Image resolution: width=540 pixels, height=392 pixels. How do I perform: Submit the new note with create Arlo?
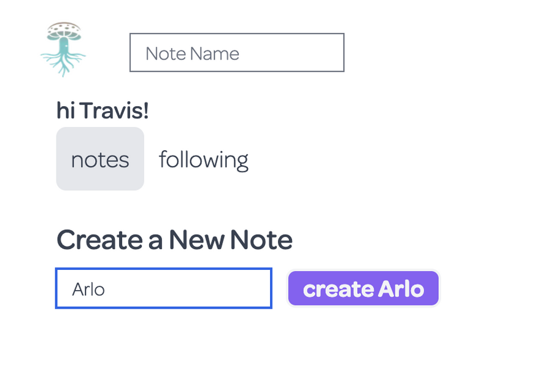coord(363,288)
